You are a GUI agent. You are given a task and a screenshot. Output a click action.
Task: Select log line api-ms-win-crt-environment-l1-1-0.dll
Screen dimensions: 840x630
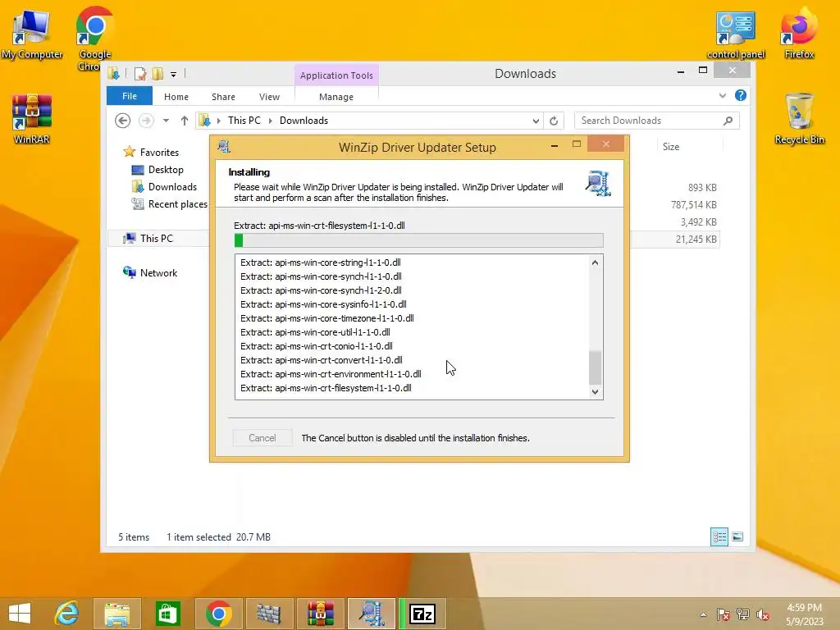[331, 374]
